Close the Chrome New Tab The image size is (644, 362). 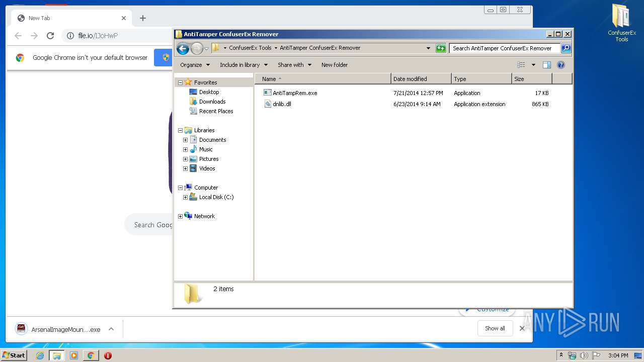pos(124,18)
